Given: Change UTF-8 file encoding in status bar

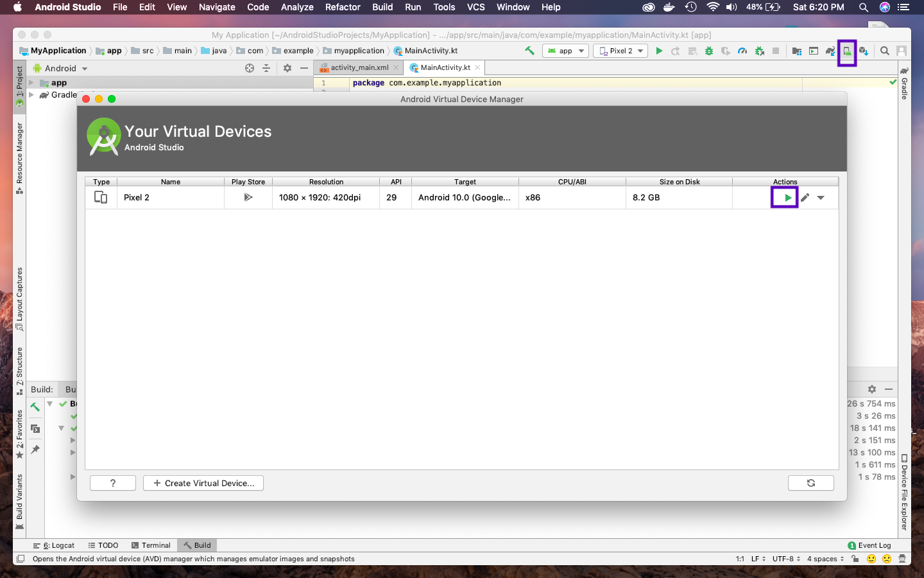Looking at the screenshot, I should [x=786, y=559].
